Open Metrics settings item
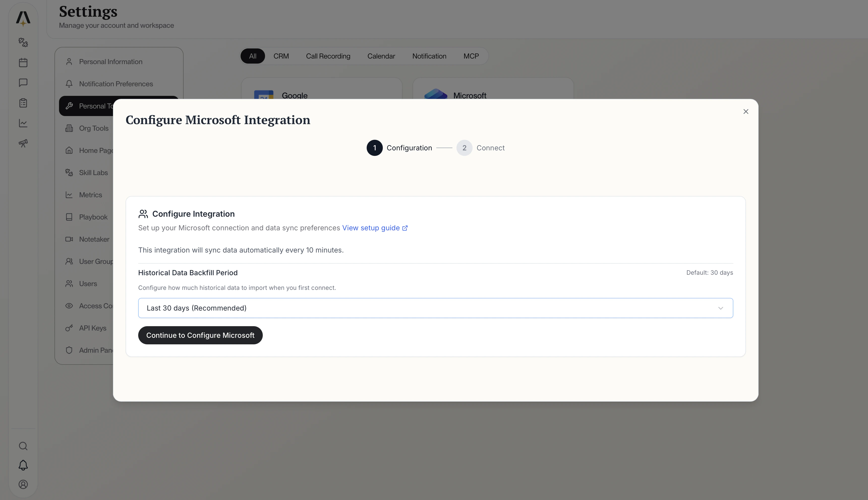Screen dimensions: 868x500 pos(86,195)
